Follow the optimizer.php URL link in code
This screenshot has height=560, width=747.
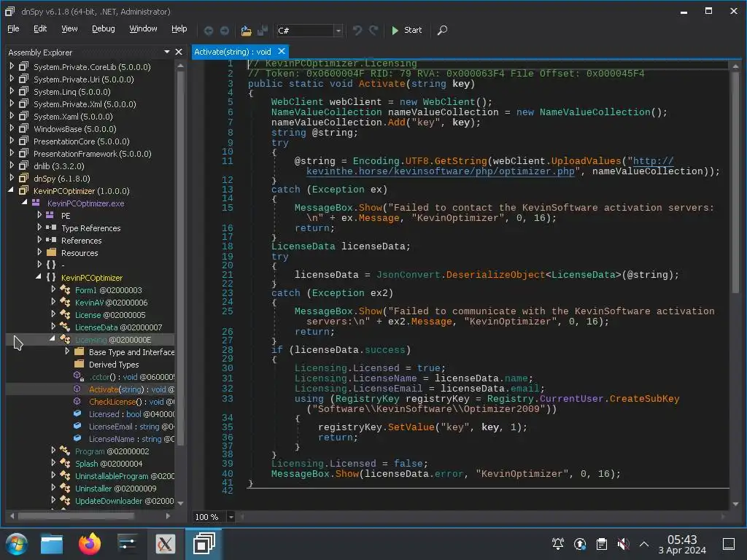click(440, 171)
